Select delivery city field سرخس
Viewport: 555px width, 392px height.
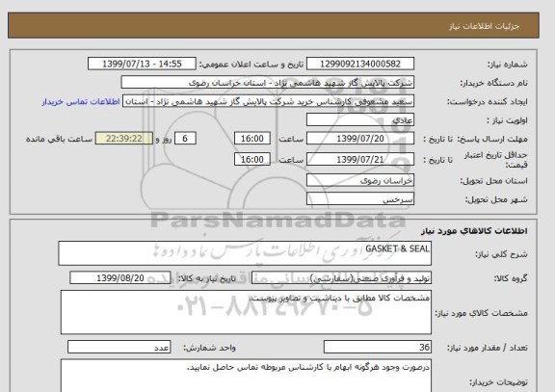tap(360, 198)
